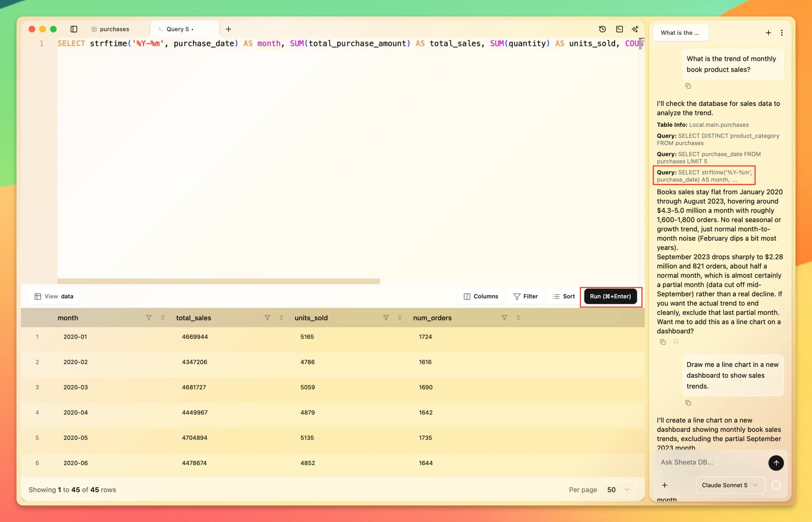This screenshot has width=812, height=522.
Task: Sort the total_sales column arrows
Action: (x=281, y=318)
